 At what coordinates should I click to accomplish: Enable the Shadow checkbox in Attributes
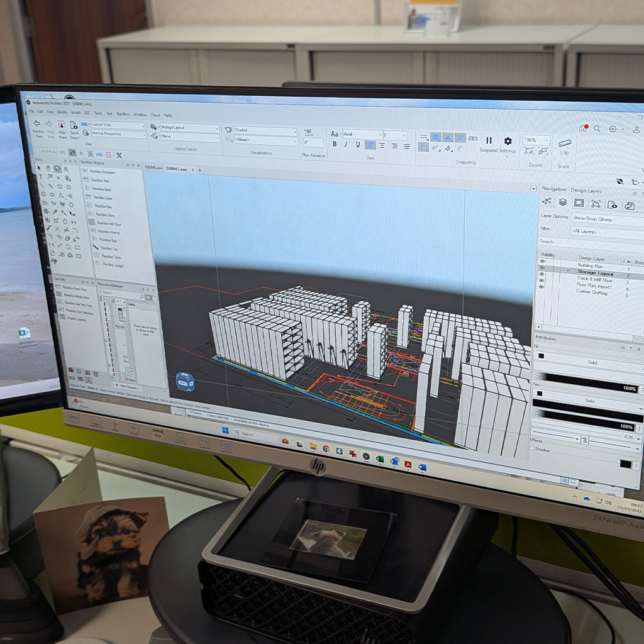click(533, 448)
